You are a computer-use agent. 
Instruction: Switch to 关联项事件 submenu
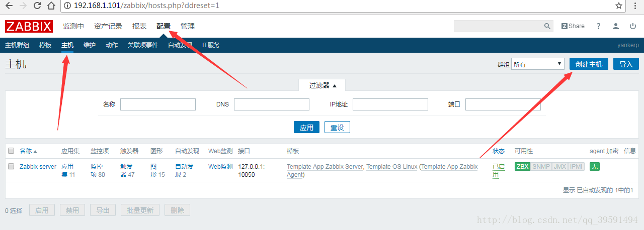click(x=143, y=45)
